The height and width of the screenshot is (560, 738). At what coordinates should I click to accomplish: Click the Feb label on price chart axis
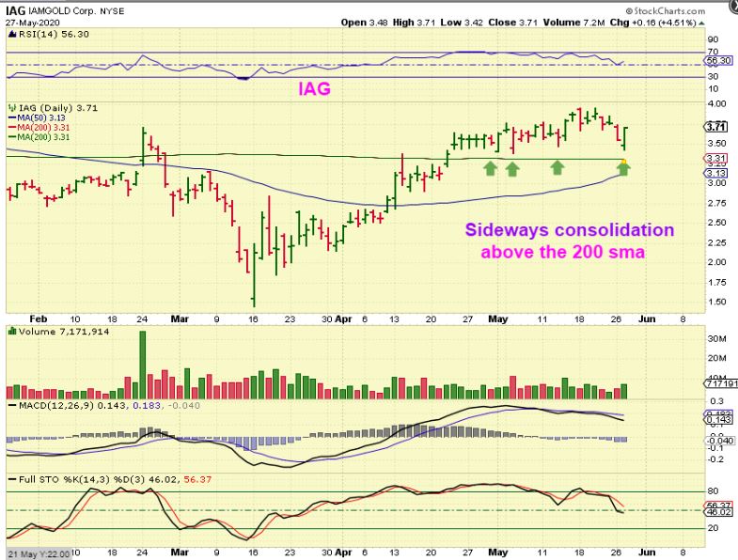tap(39, 319)
